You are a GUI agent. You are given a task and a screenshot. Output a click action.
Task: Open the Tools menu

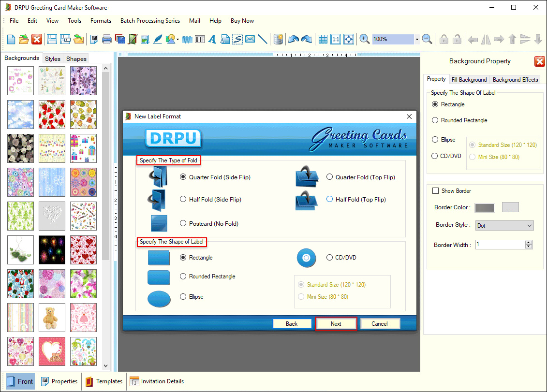coord(74,21)
